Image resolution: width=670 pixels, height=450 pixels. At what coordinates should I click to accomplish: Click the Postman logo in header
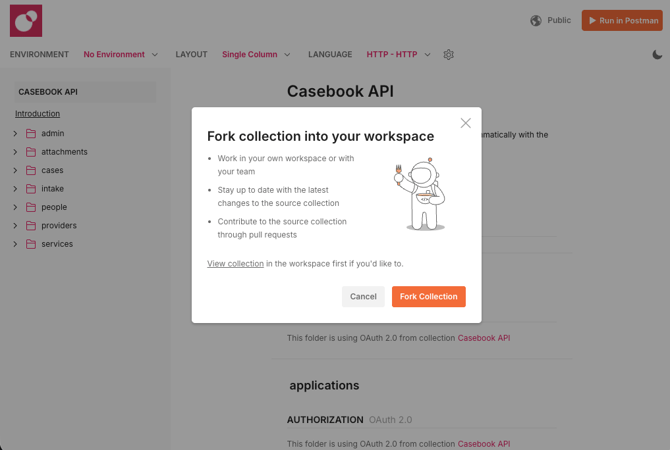[x=26, y=20]
